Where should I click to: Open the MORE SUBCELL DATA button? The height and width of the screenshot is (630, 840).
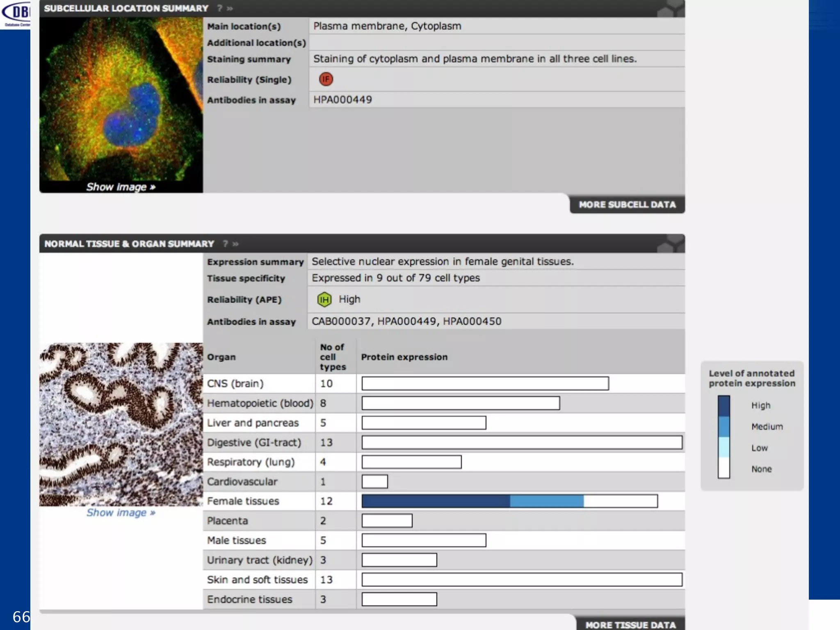(627, 204)
